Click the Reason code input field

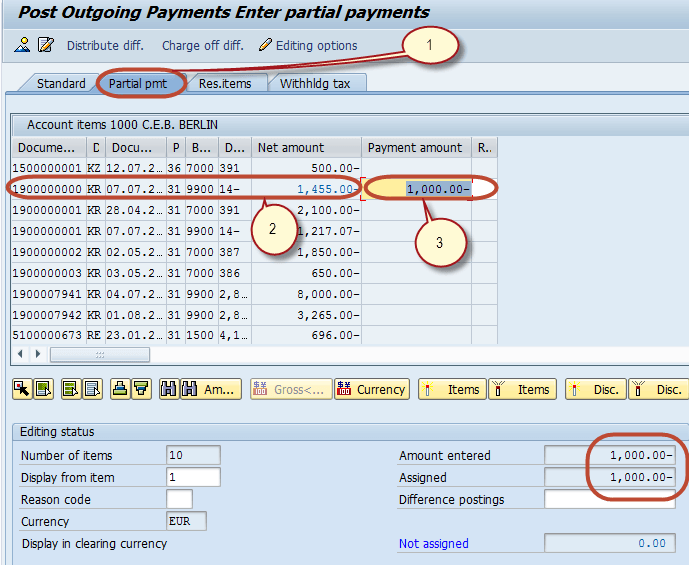click(x=179, y=499)
